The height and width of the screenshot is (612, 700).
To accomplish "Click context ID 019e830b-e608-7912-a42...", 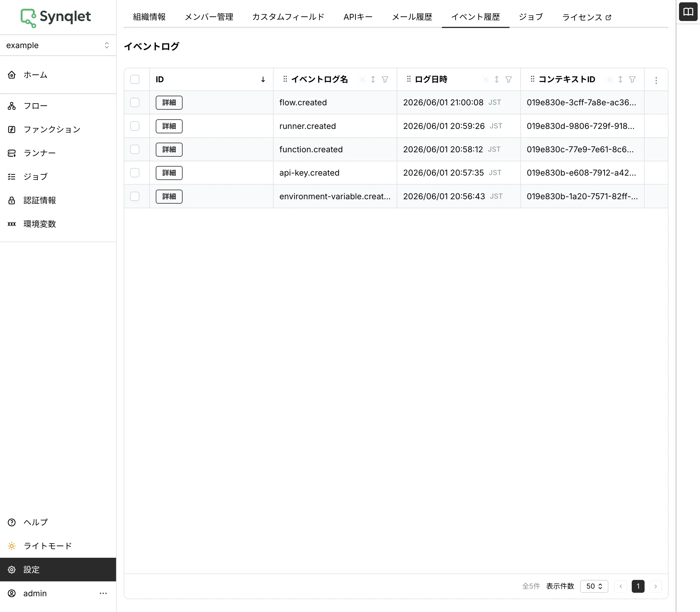I will click(x=581, y=173).
